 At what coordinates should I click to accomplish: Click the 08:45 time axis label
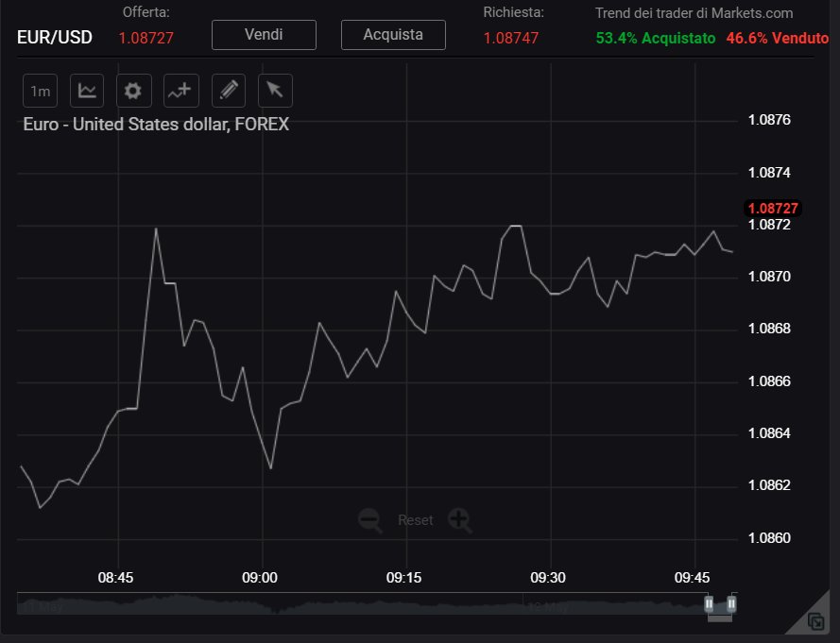115,578
